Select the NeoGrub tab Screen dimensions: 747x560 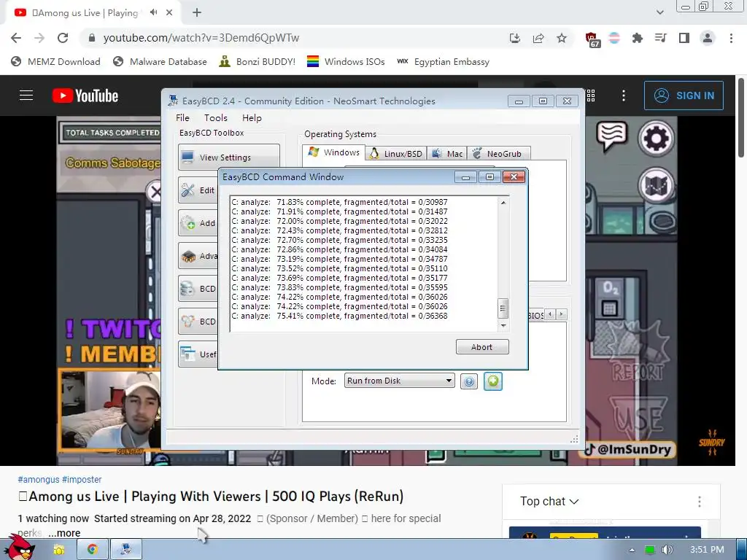499,154
